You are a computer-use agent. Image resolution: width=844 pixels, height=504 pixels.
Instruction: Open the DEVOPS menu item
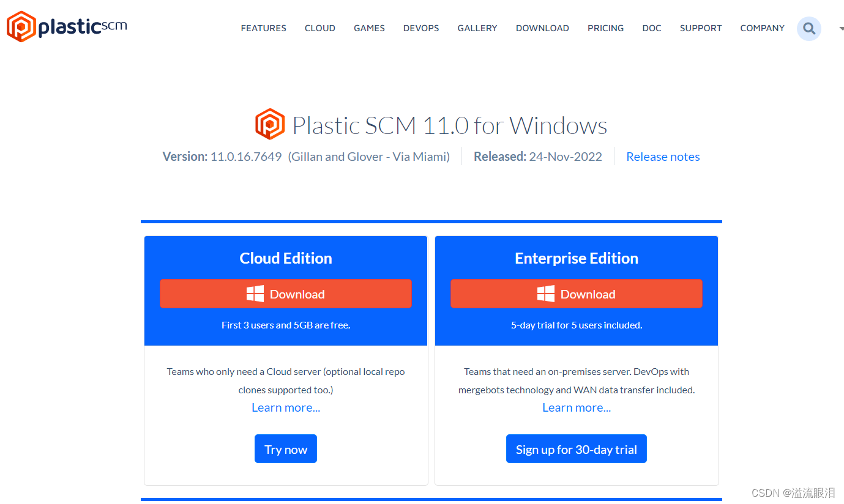[x=421, y=28]
